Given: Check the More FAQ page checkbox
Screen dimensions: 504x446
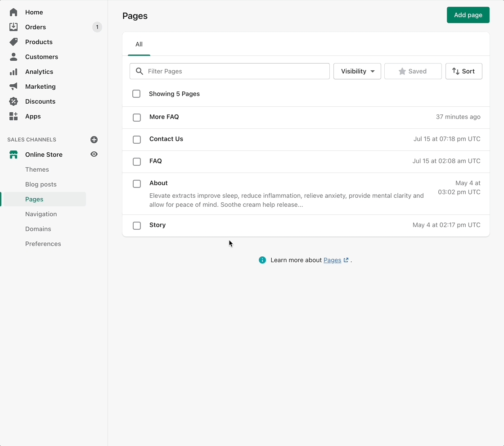Looking at the screenshot, I should coord(137,117).
